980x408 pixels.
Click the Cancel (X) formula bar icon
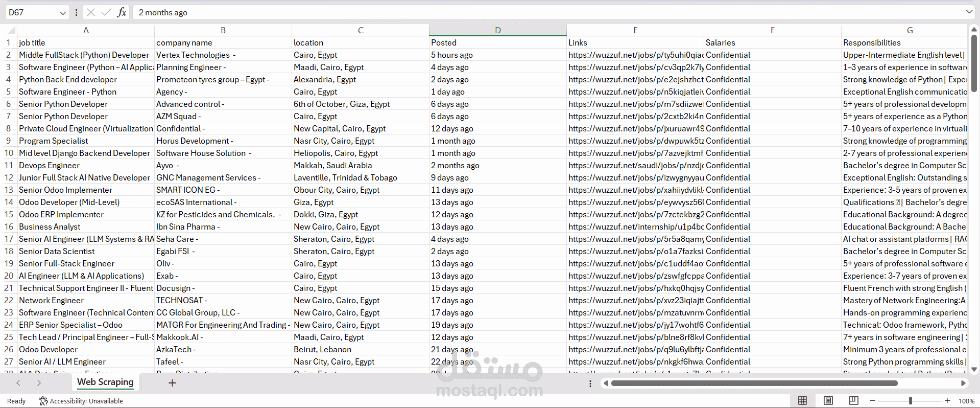[91, 12]
